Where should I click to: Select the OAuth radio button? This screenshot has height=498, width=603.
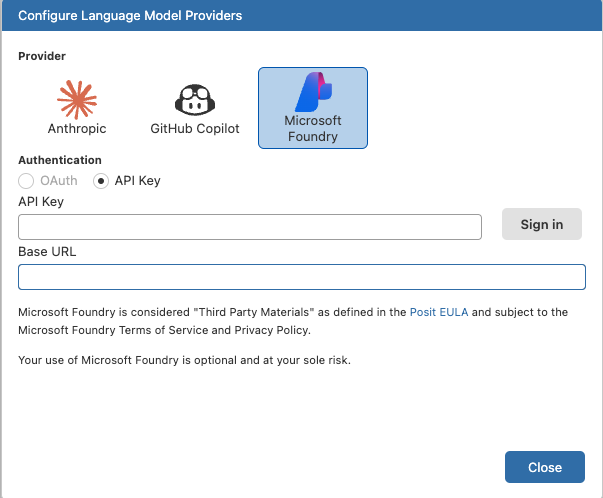[x=27, y=181]
